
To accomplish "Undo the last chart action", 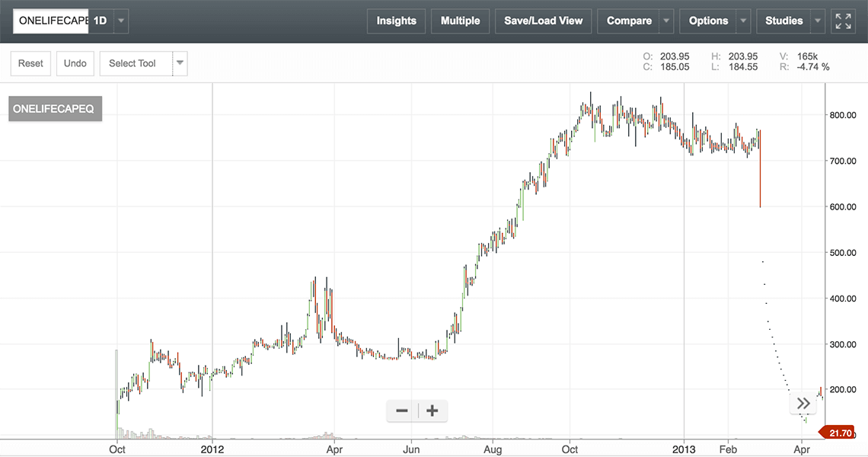I will [x=75, y=63].
